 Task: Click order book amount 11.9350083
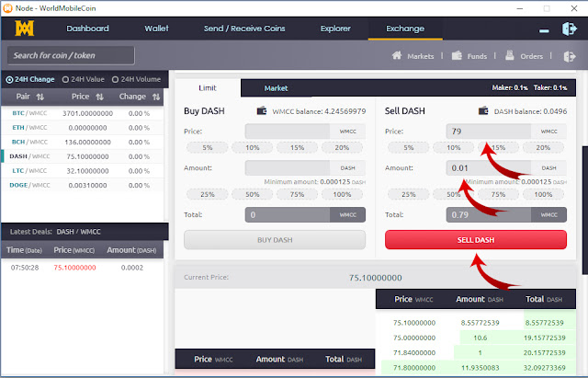click(x=480, y=368)
